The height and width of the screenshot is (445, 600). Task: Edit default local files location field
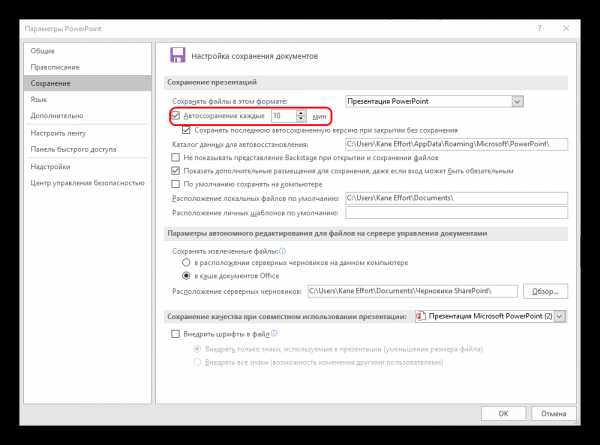coord(456,198)
